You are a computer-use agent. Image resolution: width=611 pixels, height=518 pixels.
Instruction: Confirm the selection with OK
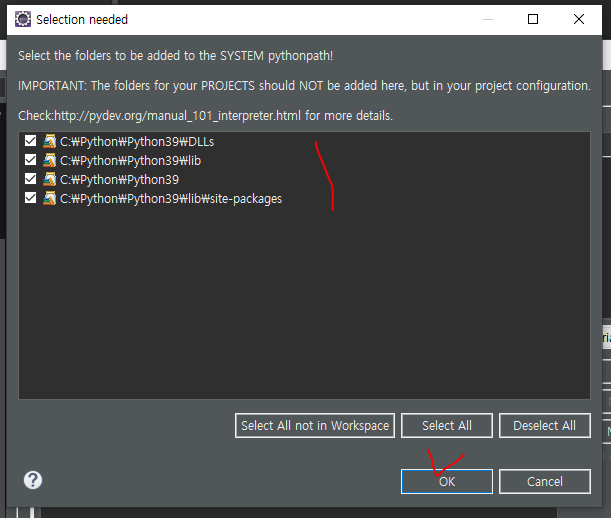[447, 482]
